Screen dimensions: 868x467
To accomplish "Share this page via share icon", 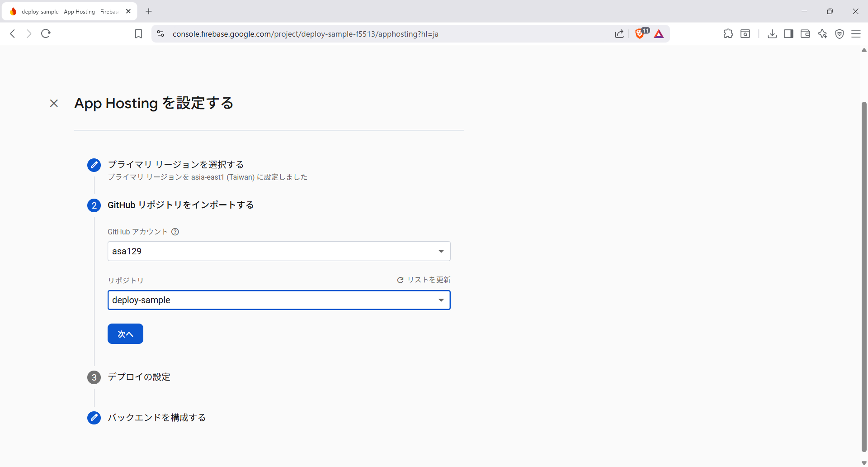I will click(619, 34).
